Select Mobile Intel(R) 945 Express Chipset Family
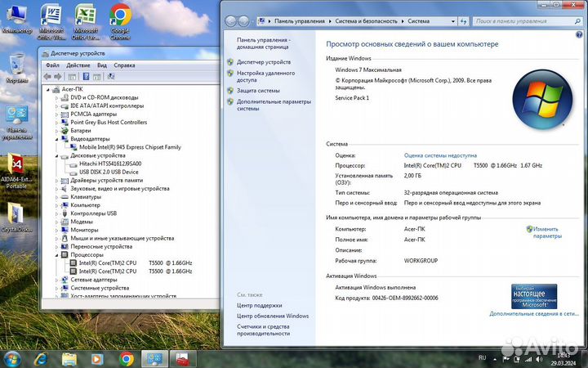The width and height of the screenshot is (588, 368). (130, 147)
